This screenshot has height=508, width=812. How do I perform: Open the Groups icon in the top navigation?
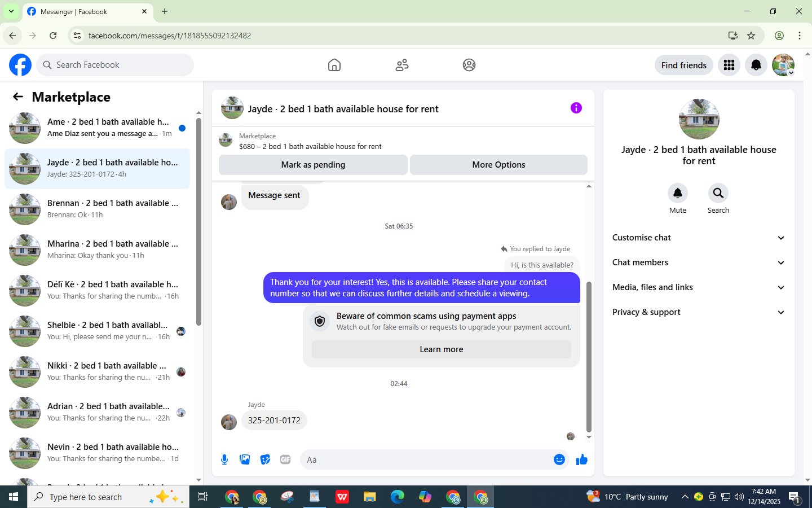tap(469, 65)
